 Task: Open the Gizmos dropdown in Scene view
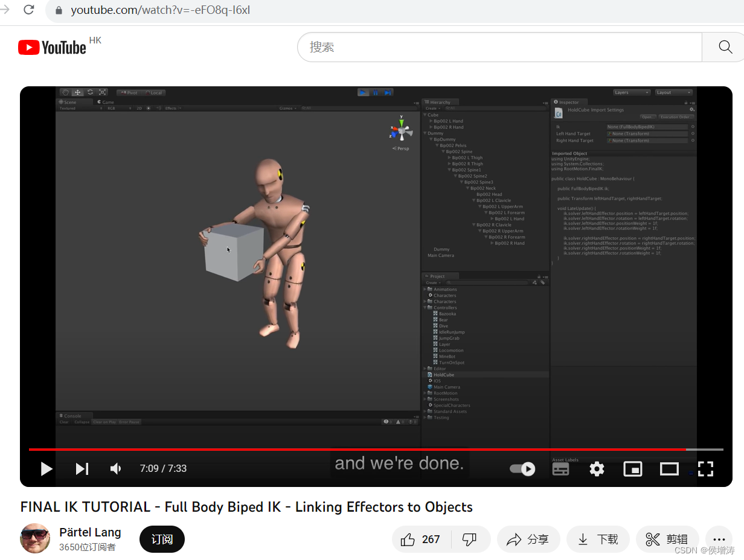287,109
